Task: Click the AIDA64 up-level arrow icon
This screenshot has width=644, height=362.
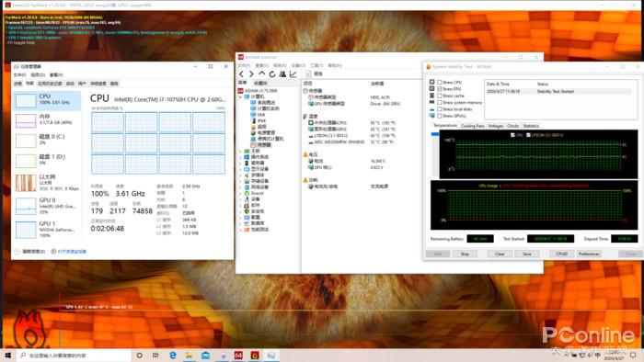Action: (x=262, y=74)
